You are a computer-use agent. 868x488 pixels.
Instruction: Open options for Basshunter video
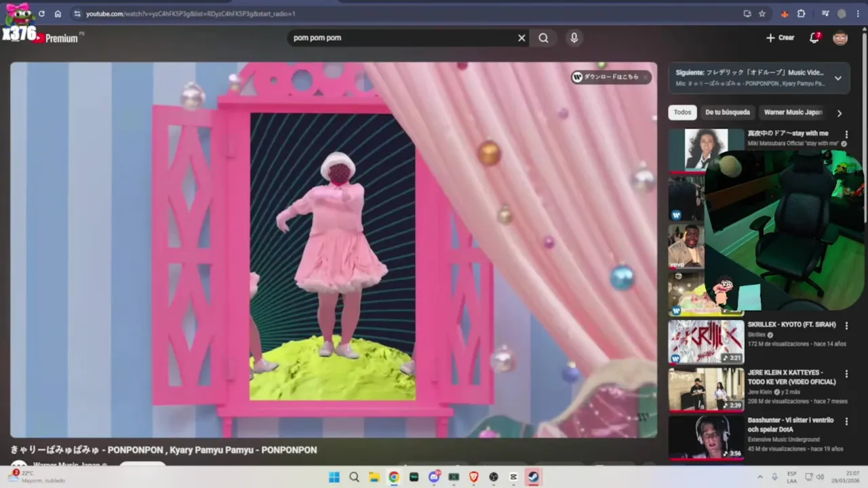coord(846,421)
